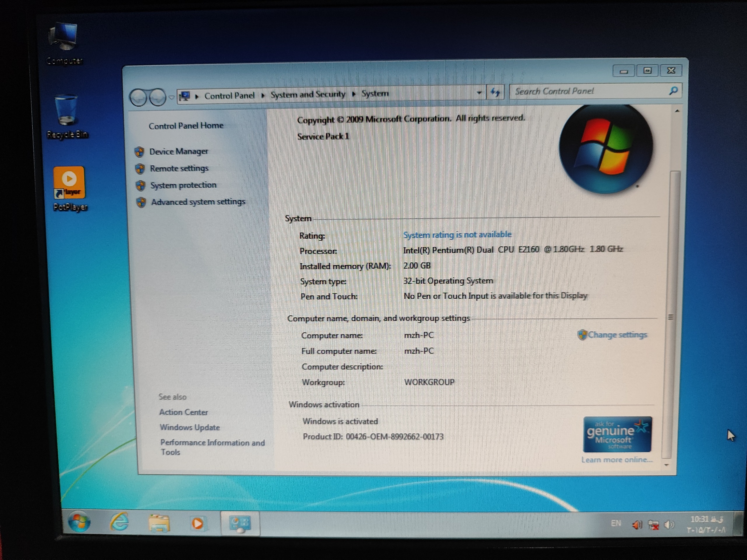Click the network status tray icon
The image size is (747, 560).
point(653,524)
